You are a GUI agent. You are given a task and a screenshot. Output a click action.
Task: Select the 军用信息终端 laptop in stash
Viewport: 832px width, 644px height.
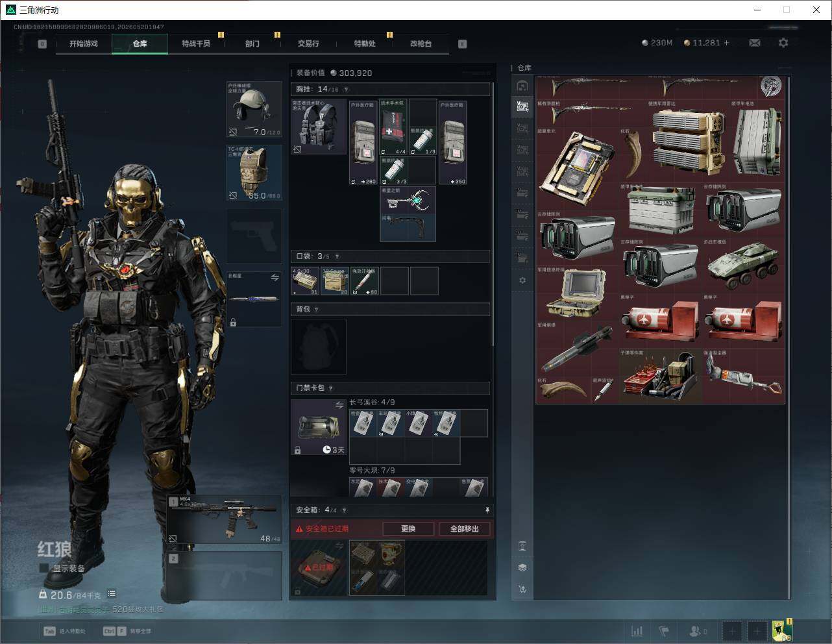point(577,293)
